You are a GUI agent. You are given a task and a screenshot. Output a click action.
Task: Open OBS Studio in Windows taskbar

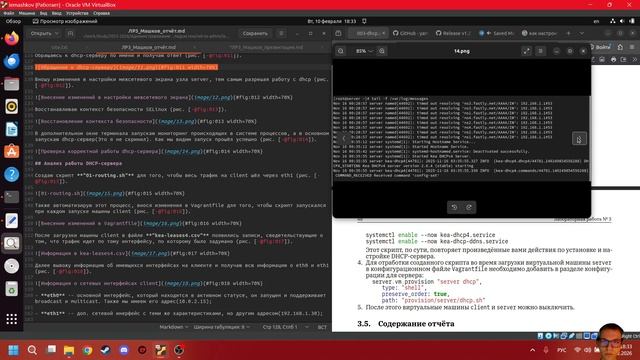click(x=179, y=350)
